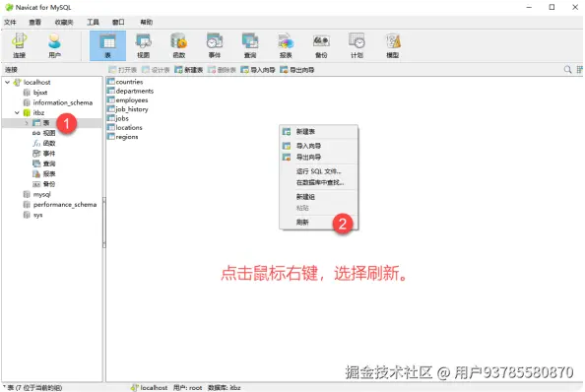Image resolution: width=585 pixels, height=392 pixels.
Task: Select the performance_schema database
Action: [65, 205]
